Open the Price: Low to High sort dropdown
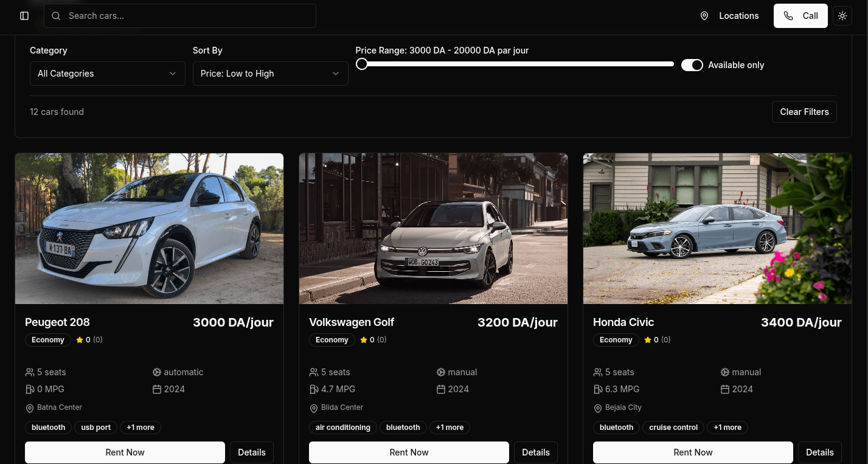 coord(271,74)
